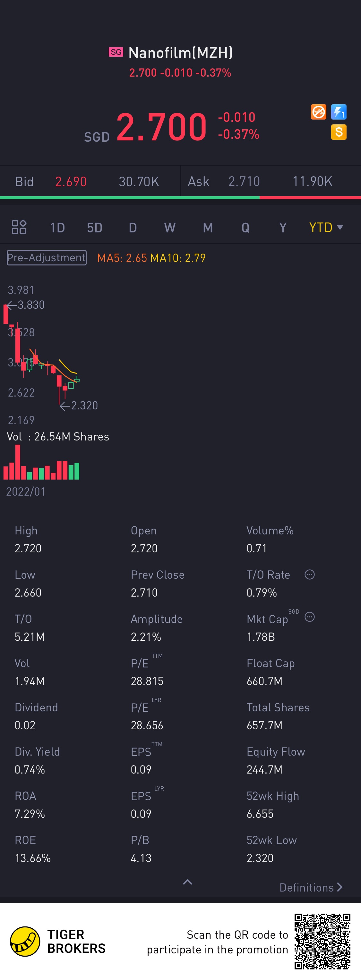This screenshot has height=980, width=361.
Task: Tap the Bid price 2.690
Action: point(71,181)
